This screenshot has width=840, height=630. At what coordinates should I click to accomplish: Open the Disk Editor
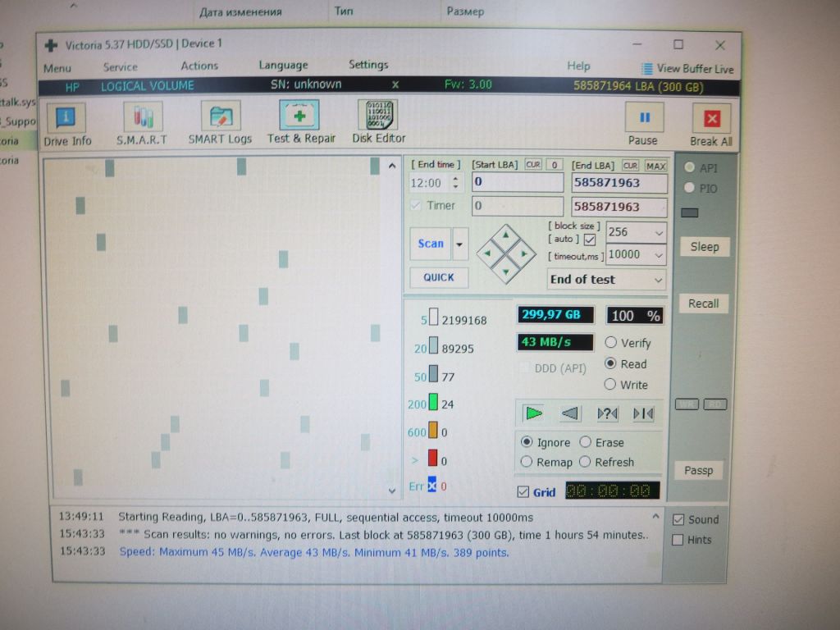pos(377,115)
